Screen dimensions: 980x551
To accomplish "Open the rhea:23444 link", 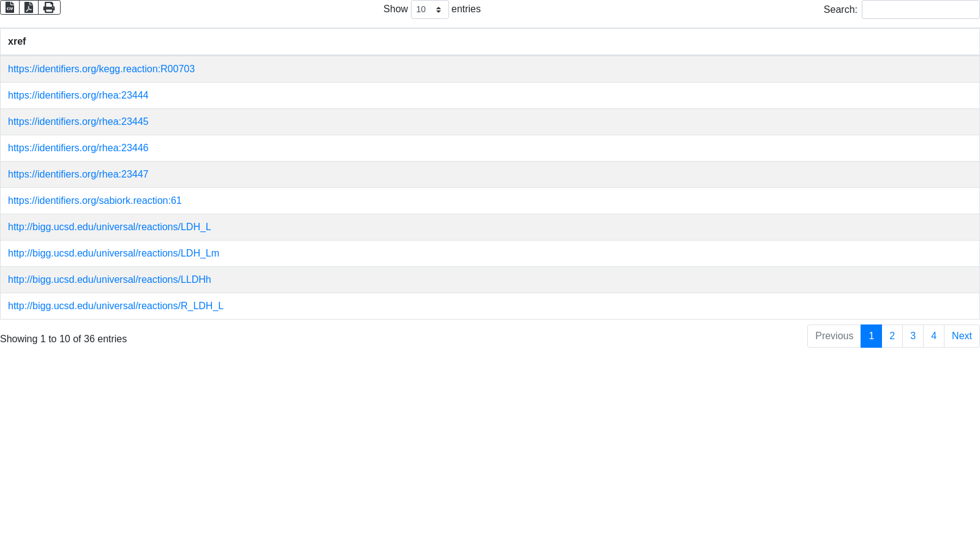I will point(78,96).
